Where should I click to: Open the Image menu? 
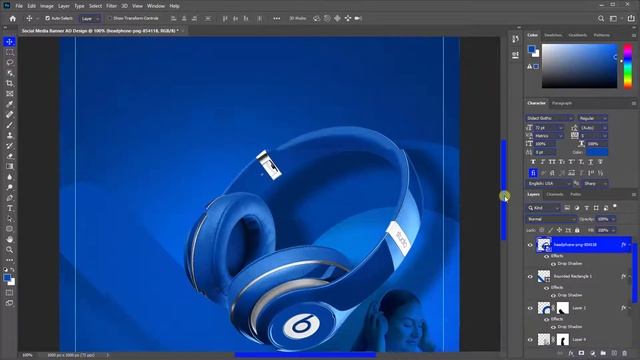47,6
